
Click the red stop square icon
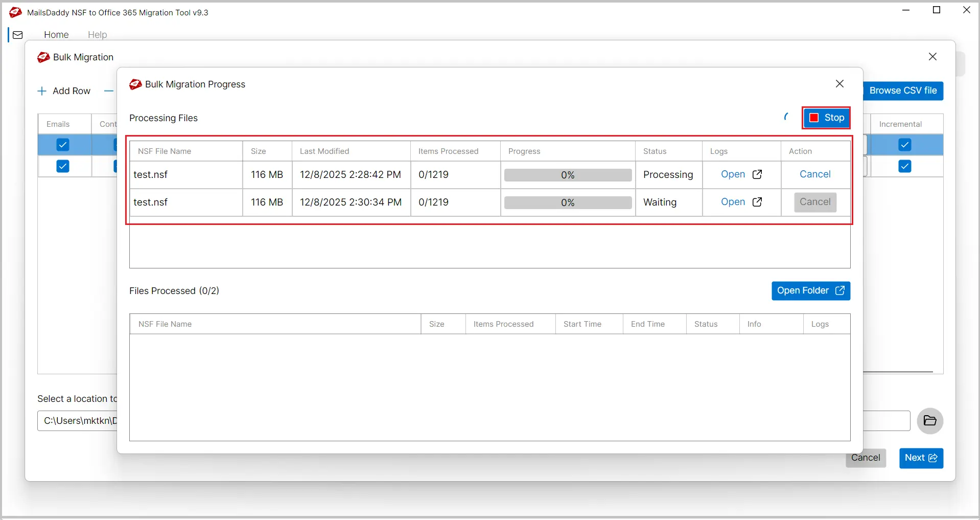[x=814, y=118]
